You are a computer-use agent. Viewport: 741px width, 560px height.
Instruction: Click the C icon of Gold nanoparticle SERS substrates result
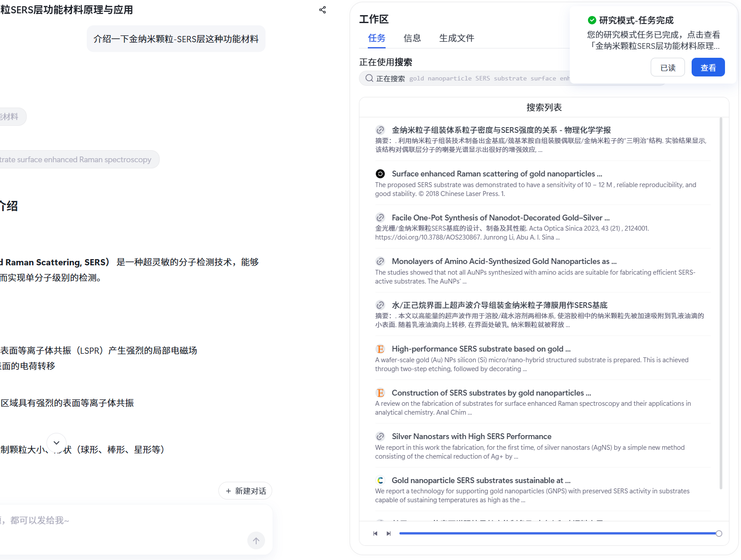click(380, 480)
